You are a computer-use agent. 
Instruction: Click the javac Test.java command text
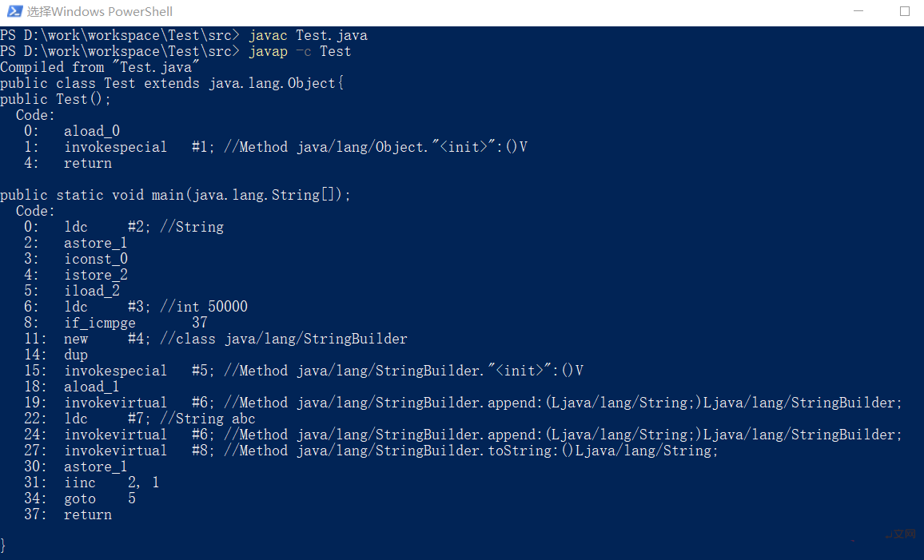click(x=309, y=35)
